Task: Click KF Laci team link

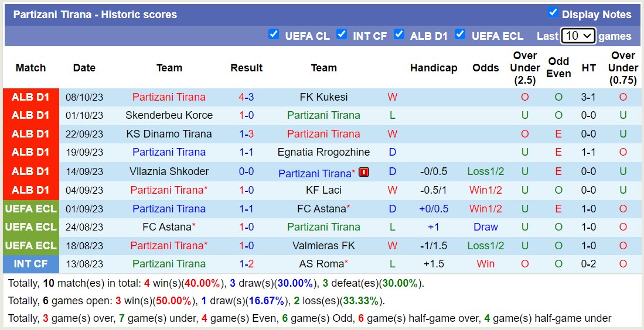Action: pos(323,190)
